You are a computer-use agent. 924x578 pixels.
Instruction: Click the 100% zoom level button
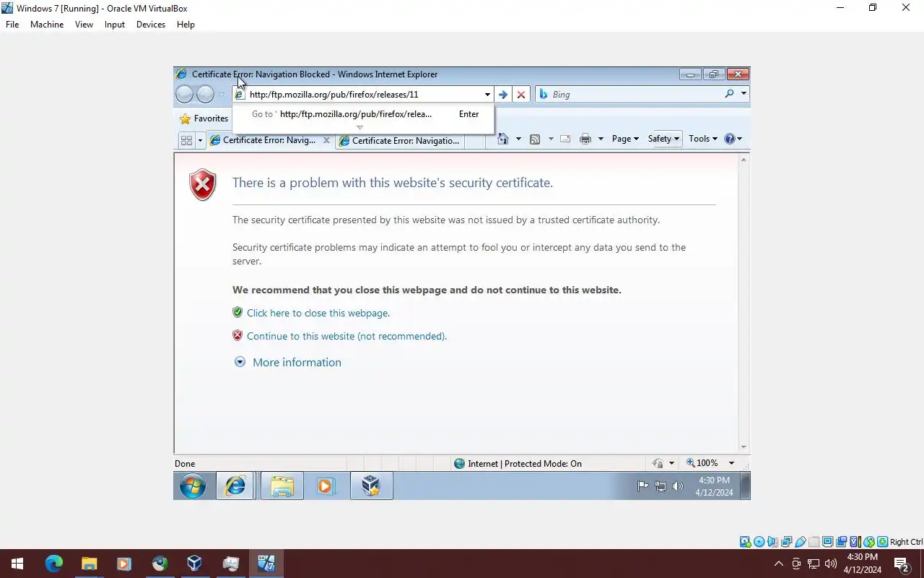(702, 463)
